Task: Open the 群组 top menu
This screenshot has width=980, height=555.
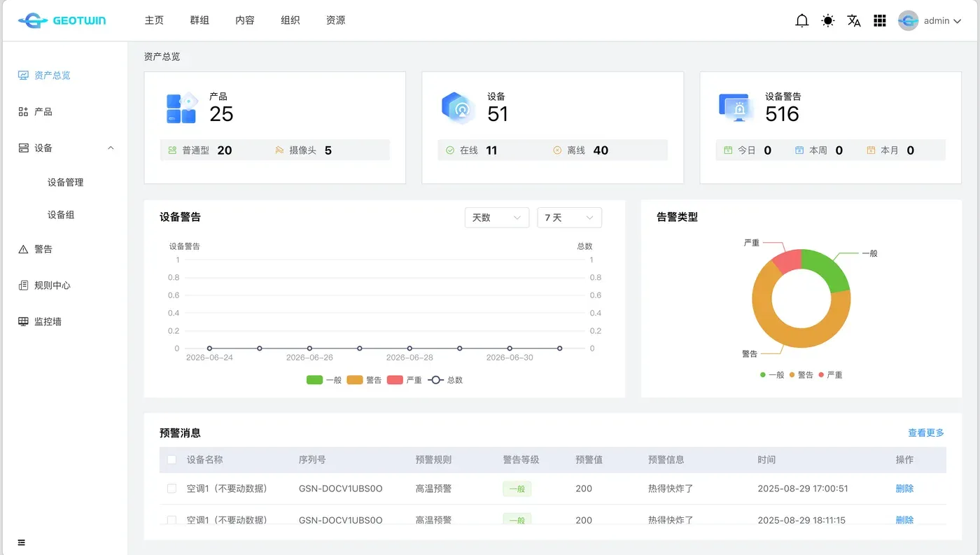Action: [x=199, y=20]
